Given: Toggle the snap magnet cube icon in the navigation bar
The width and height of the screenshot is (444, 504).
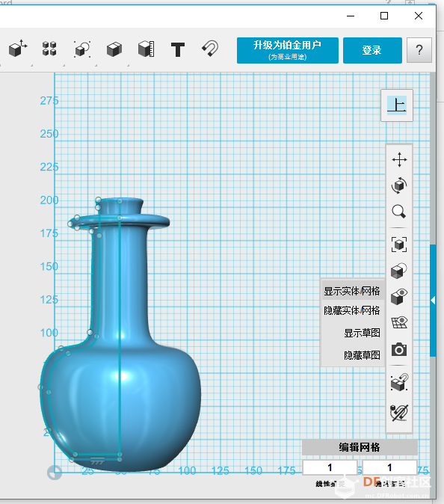Looking at the screenshot, I should [399, 382].
